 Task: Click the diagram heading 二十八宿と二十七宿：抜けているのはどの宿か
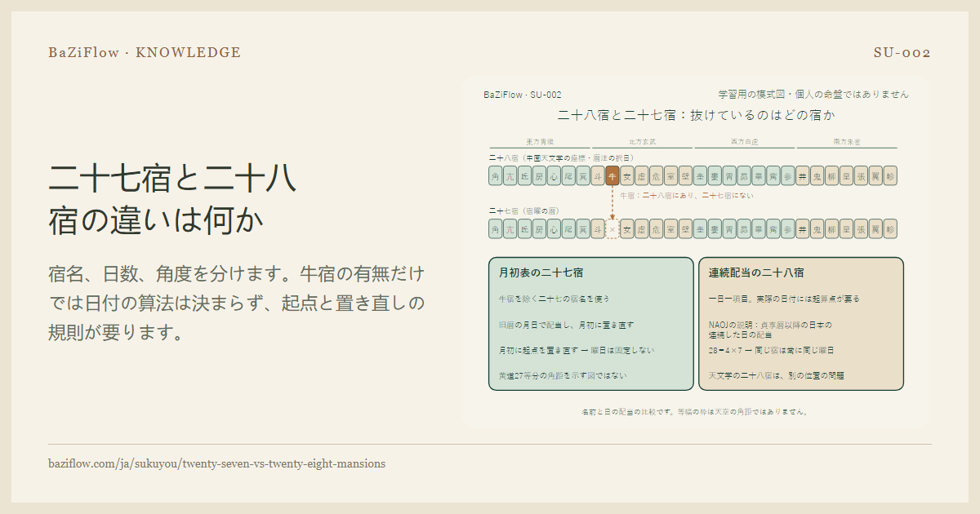point(696,115)
